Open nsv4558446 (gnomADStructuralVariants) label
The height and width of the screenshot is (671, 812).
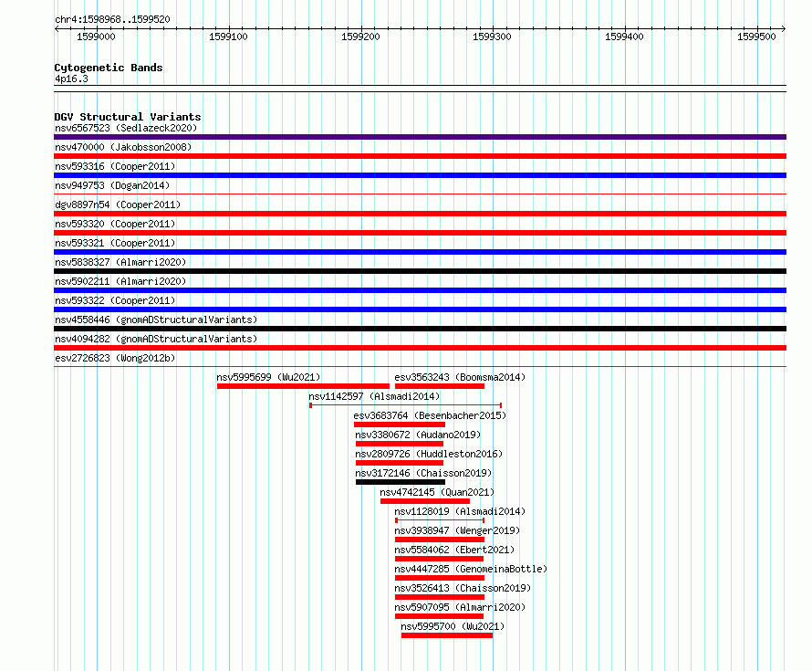pyautogui.click(x=156, y=320)
